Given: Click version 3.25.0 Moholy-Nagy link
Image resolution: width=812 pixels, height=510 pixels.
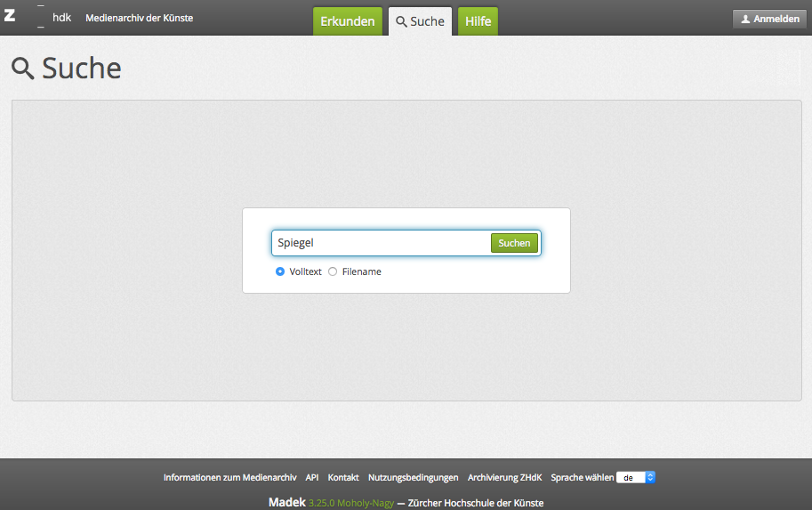Looking at the screenshot, I should [x=351, y=503].
